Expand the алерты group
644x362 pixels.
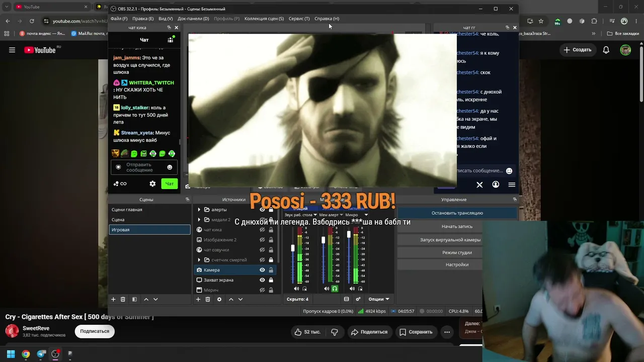(x=199, y=210)
